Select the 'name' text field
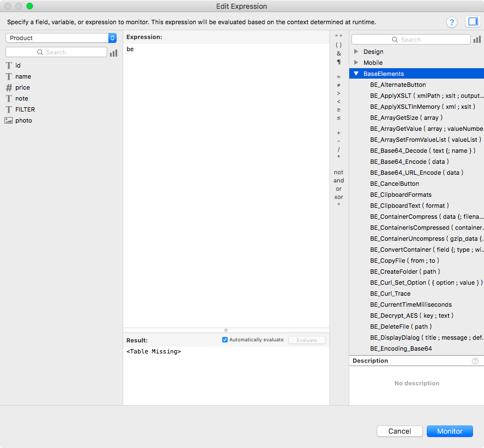This screenshot has height=448, width=484. coord(23,76)
